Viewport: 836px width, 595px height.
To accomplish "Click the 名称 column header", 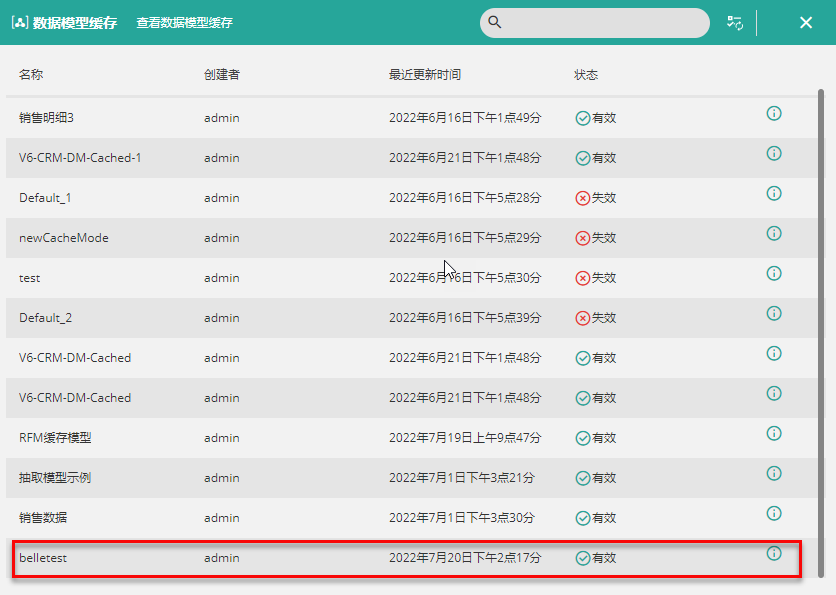I will pyautogui.click(x=31, y=75).
